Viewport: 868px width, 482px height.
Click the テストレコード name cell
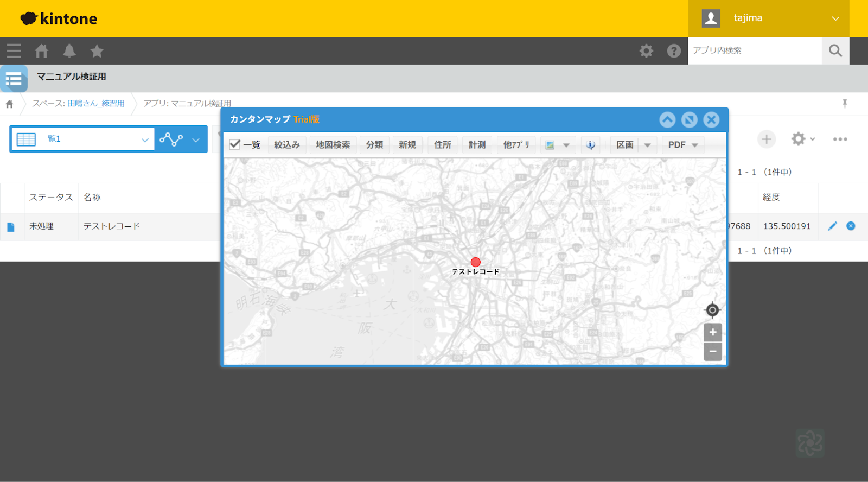point(112,226)
